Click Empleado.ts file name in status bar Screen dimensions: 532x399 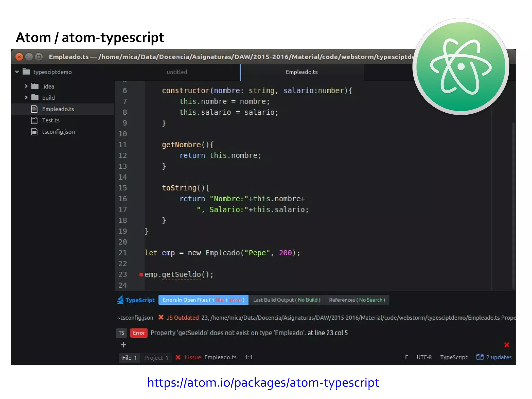220,357
